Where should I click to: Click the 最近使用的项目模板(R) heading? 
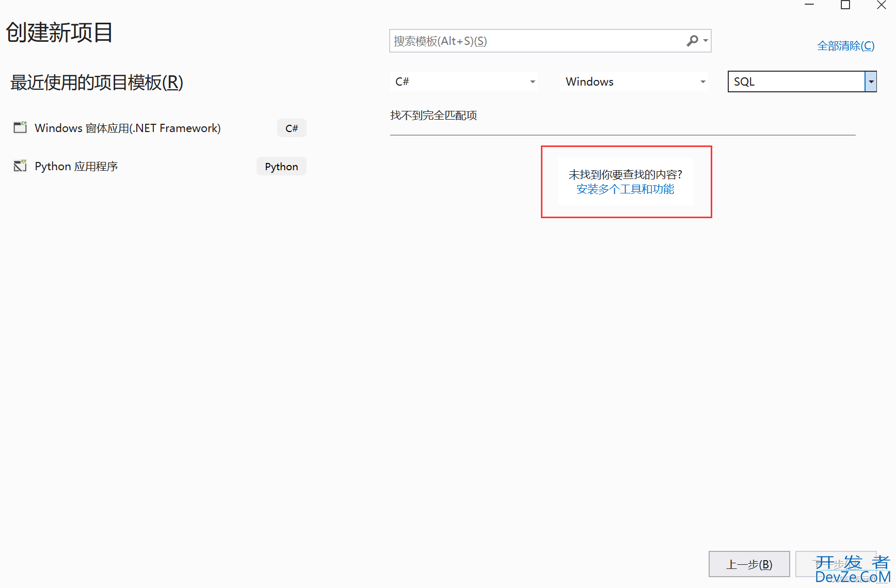tap(97, 83)
